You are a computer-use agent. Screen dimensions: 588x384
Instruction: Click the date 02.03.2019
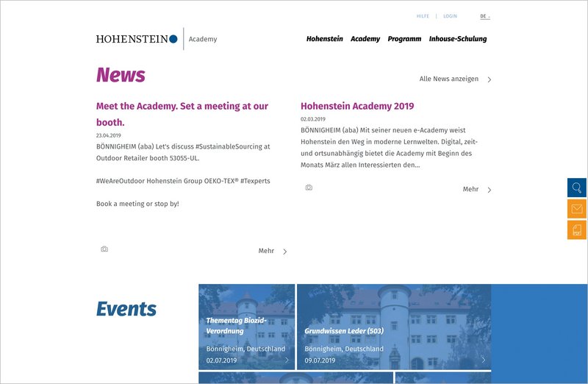click(313, 119)
